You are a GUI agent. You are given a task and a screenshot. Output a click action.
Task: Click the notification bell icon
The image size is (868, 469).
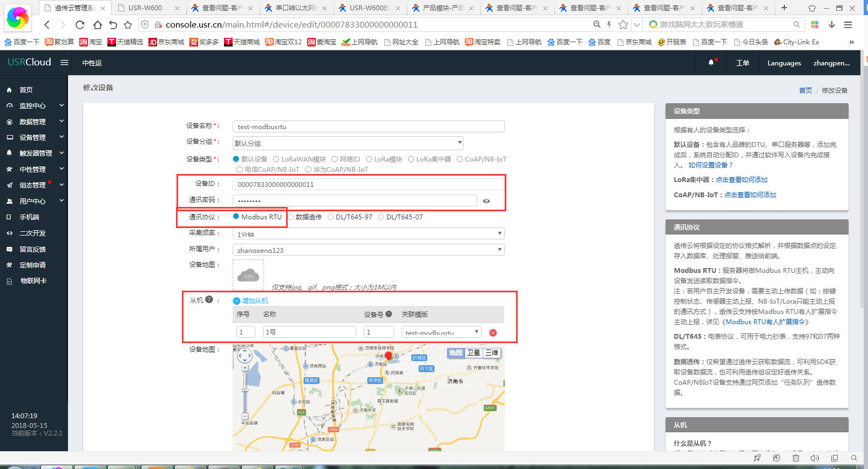711,63
